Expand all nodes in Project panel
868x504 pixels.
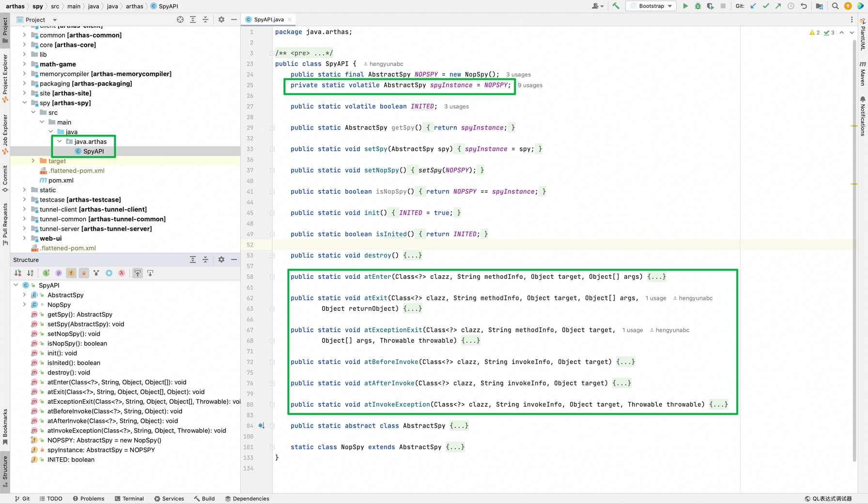(x=193, y=19)
